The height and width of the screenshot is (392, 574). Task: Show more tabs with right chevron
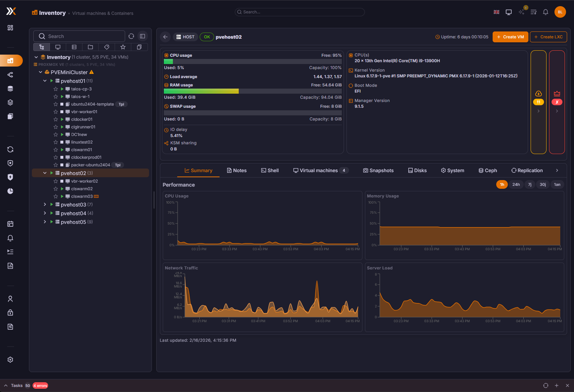(557, 170)
